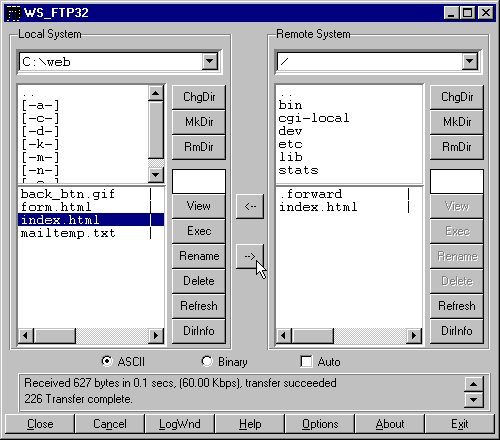Click local directory list scroll up arrow
Screen dimensions: 500x440
(x=156, y=93)
